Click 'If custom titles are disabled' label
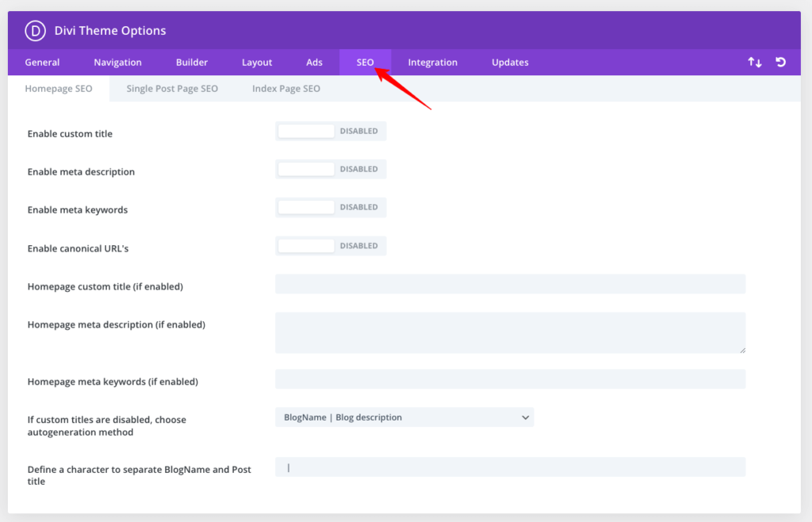Screen dimensions: 812x522 [x=107, y=426]
